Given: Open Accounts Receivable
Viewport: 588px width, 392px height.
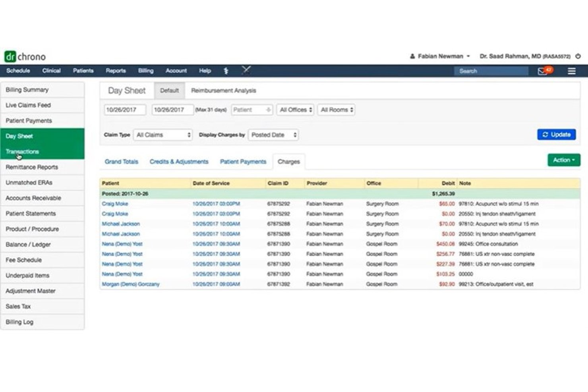Looking at the screenshot, I should pos(43,198).
